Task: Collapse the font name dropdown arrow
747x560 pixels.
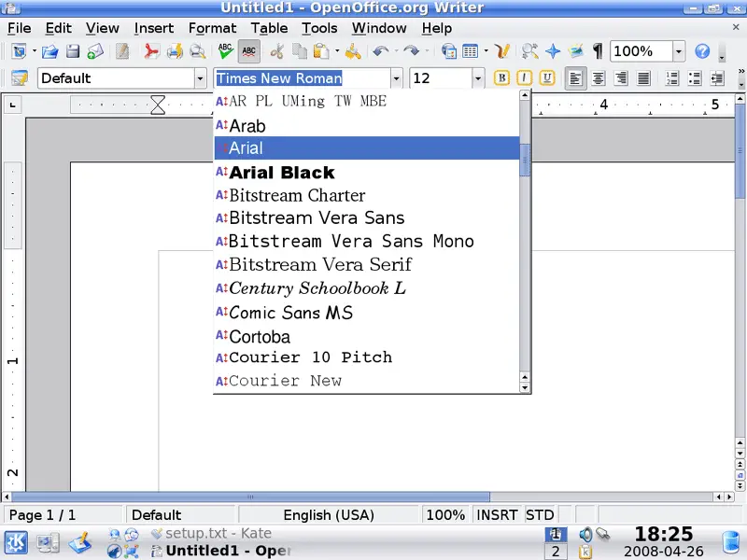Action: tap(396, 78)
